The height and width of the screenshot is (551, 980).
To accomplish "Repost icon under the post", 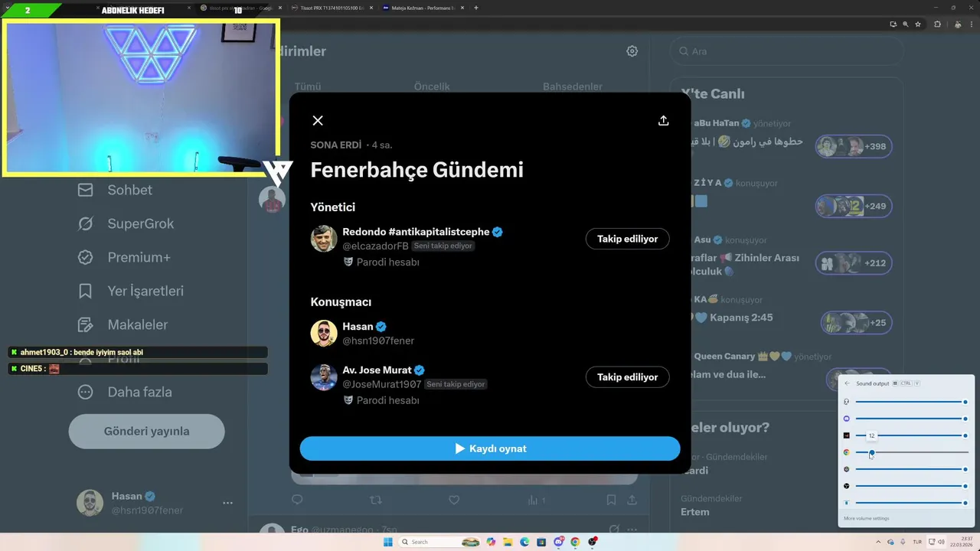I will (x=376, y=500).
